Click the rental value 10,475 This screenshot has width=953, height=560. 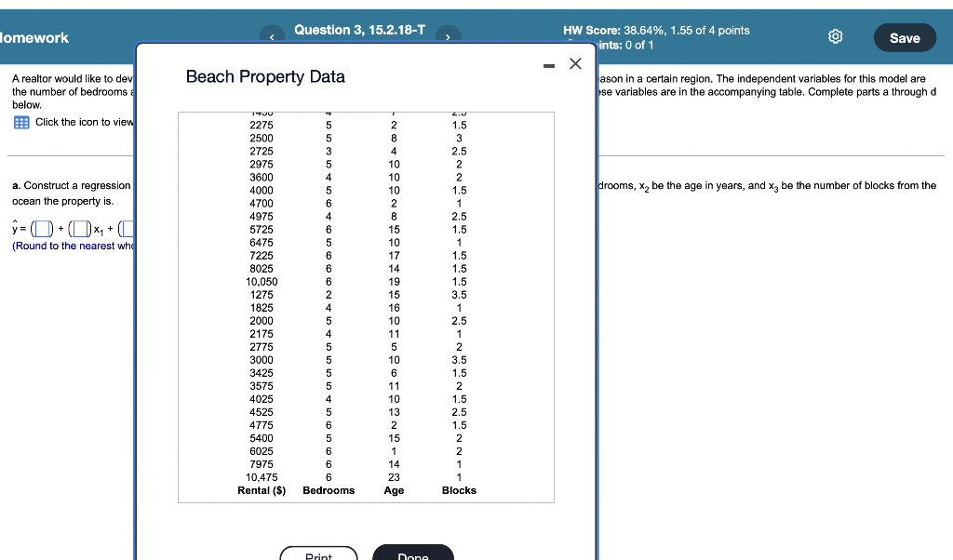click(262, 477)
